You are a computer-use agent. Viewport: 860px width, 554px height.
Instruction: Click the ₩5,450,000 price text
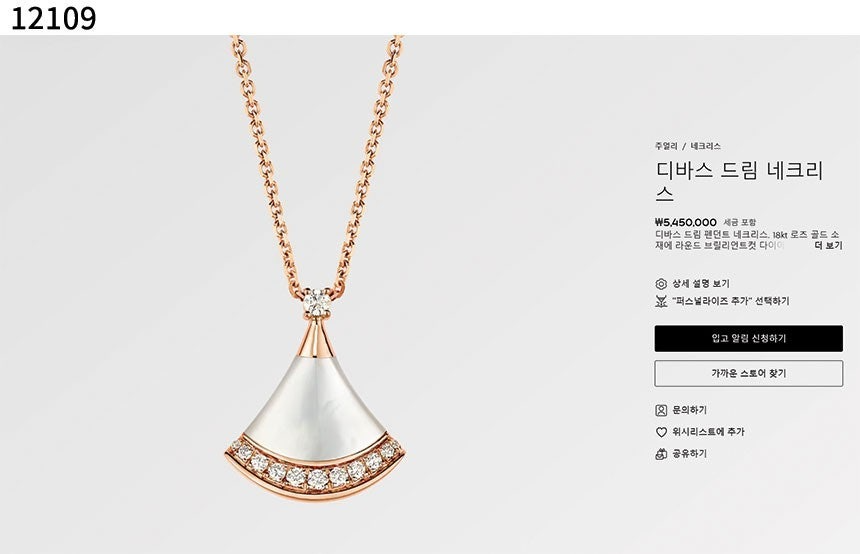686,222
